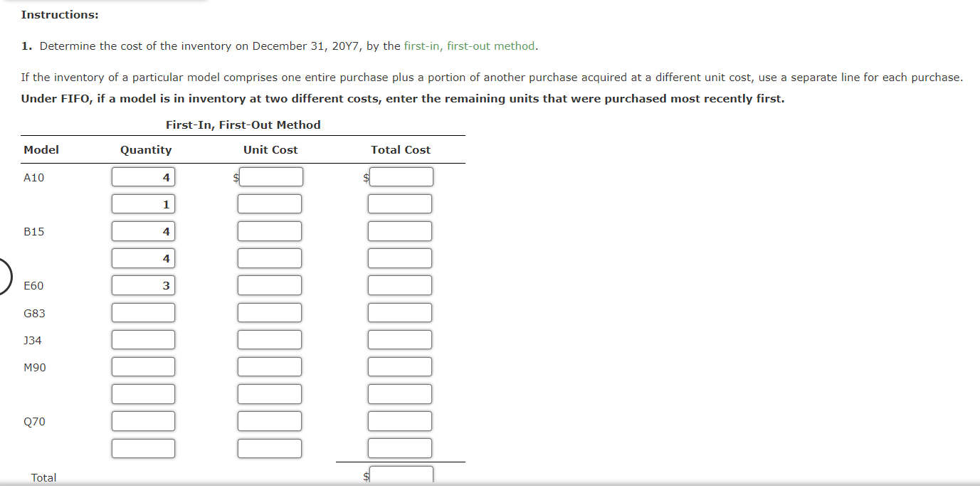Viewport: 980px width, 488px height.
Task: Click the second B15 unit cost field
Action: coord(270,258)
